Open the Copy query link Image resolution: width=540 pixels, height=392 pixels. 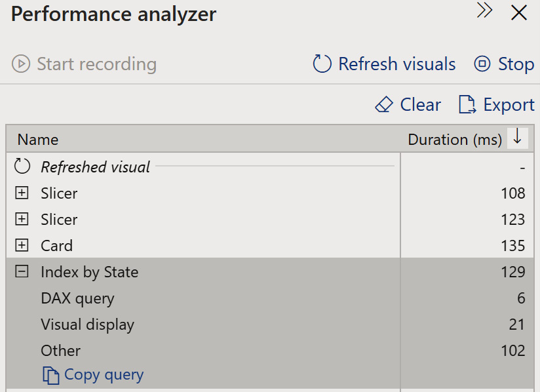104,375
